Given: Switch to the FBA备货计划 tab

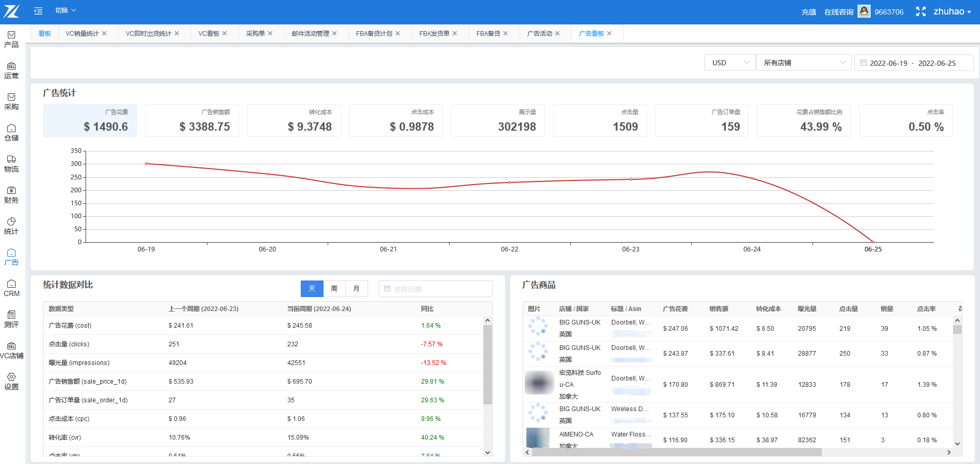Looking at the screenshot, I should pos(374,34).
